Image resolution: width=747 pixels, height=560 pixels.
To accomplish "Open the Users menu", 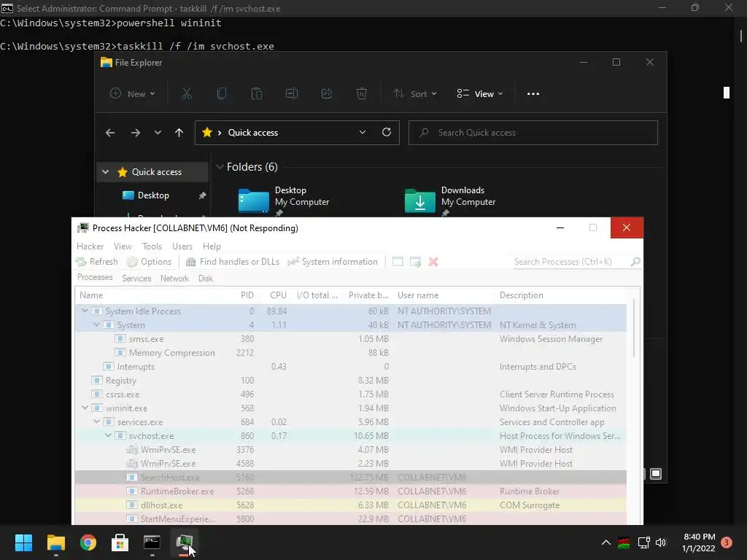I will click(x=182, y=246).
